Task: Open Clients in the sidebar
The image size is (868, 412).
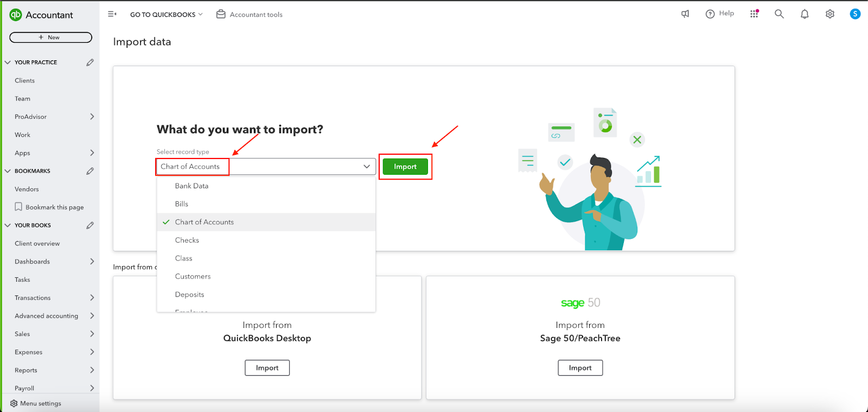Action: [25, 80]
